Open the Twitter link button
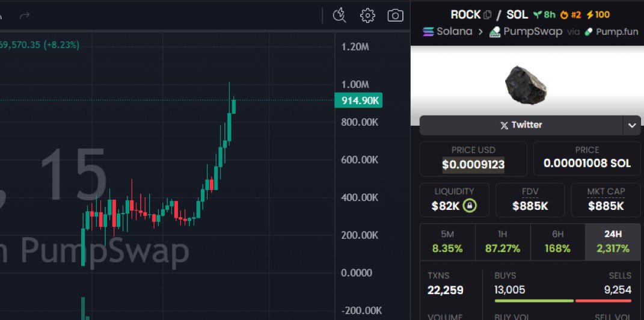 [x=521, y=125]
